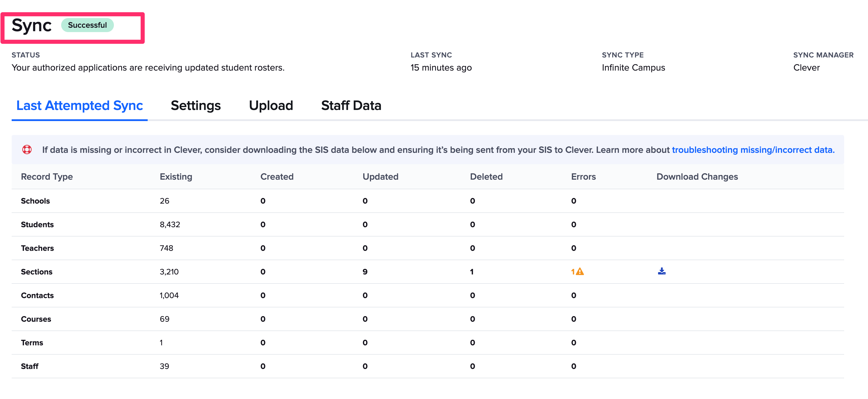This screenshot has width=868, height=399.
Task: Click the Sections updated count 9
Action: (365, 272)
